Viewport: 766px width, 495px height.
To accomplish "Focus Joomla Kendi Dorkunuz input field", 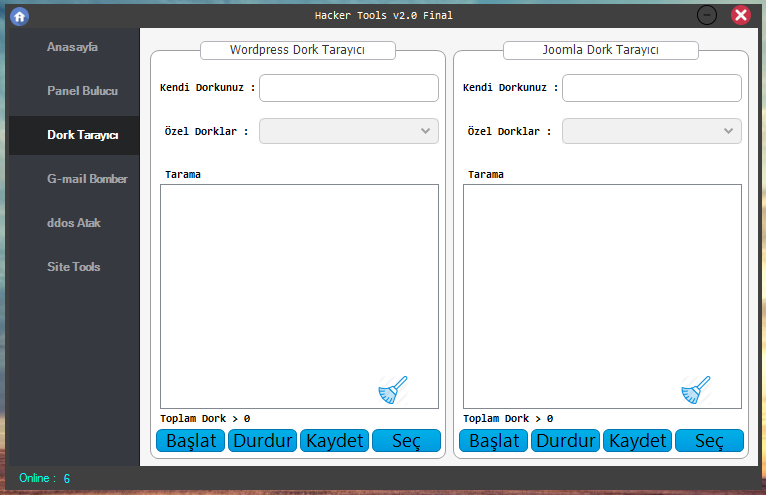I will [x=652, y=88].
